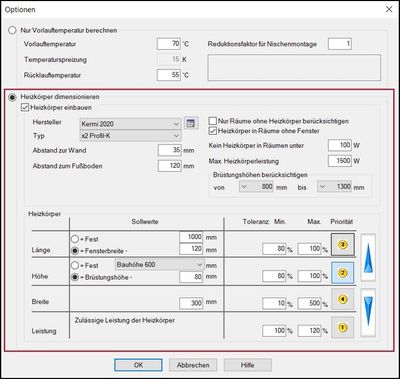Click Breite tolerance Max field 500

pos(309,303)
